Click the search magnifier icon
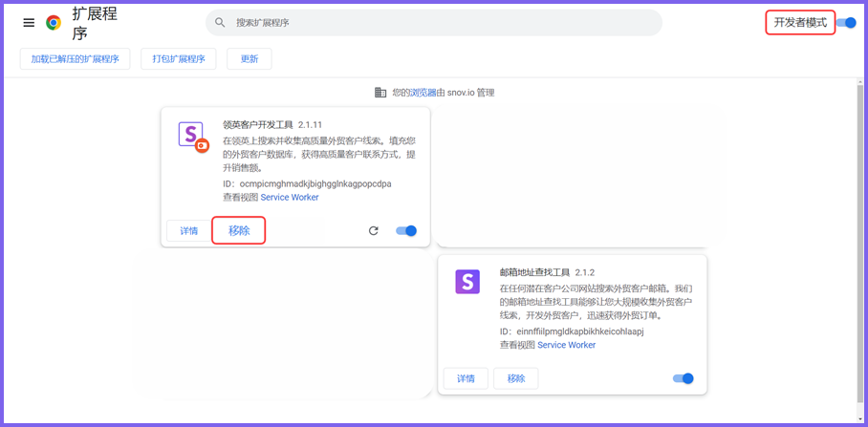Viewport: 868px width, 427px height. [220, 23]
